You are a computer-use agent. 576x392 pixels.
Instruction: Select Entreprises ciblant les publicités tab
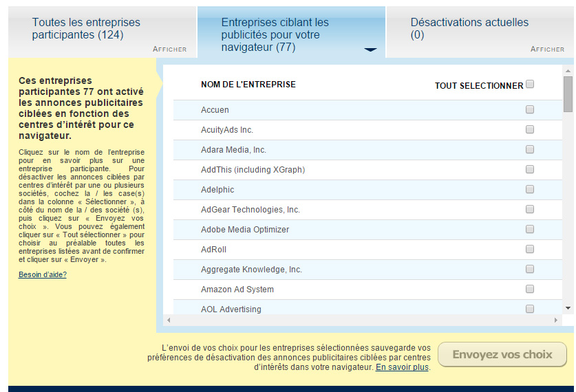click(291, 32)
